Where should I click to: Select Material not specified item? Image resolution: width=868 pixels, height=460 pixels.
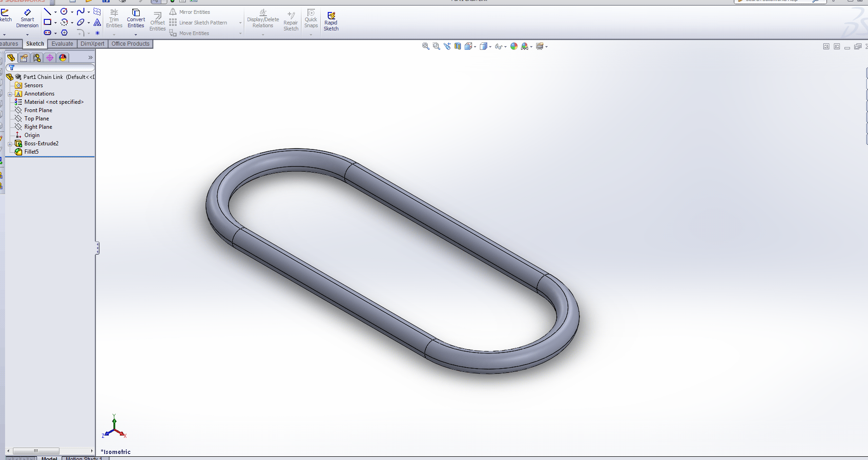click(x=49, y=102)
